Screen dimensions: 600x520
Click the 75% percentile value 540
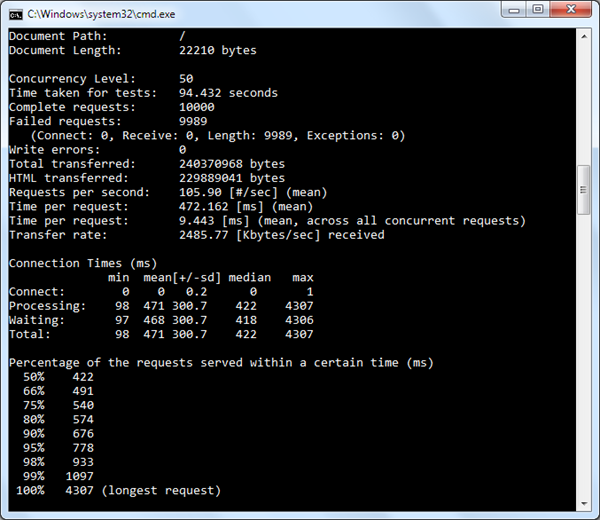pos(83,406)
